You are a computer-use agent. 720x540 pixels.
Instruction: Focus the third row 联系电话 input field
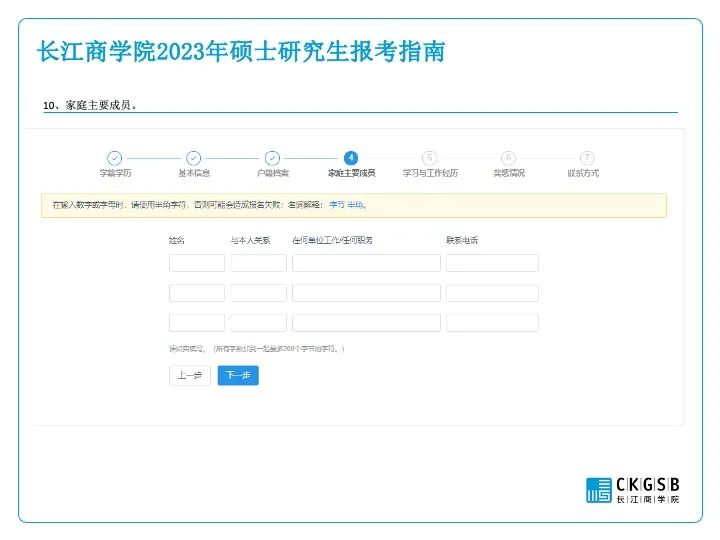point(492,323)
